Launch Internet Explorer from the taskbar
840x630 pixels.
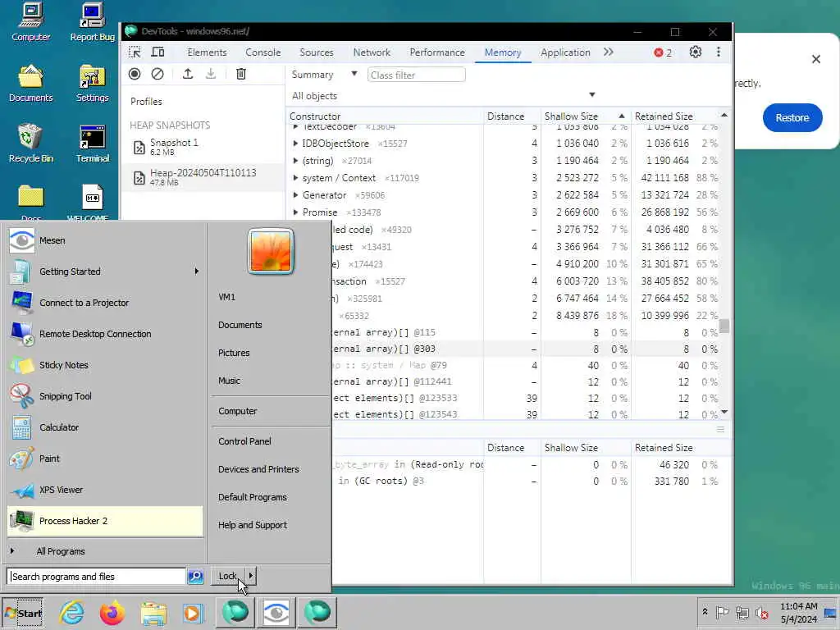71,612
